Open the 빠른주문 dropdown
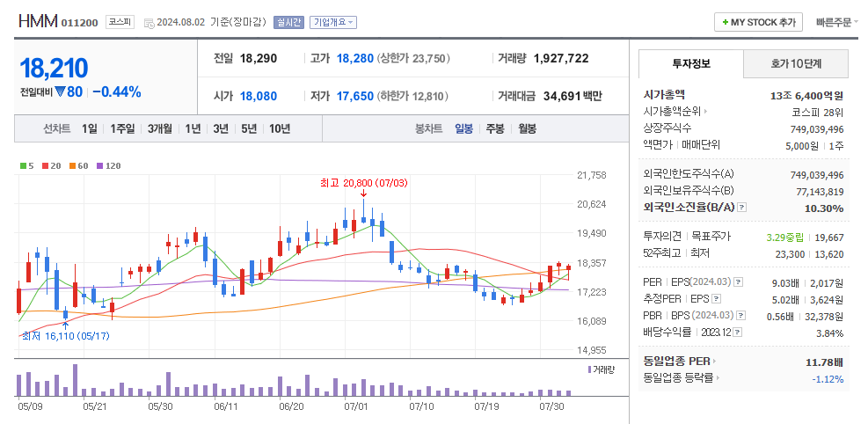Screen dimensions: 868x424 [x=837, y=22]
